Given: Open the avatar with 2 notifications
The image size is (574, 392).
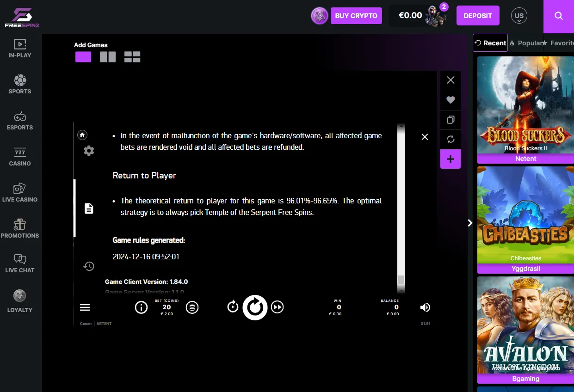Looking at the screenshot, I should click(437, 16).
